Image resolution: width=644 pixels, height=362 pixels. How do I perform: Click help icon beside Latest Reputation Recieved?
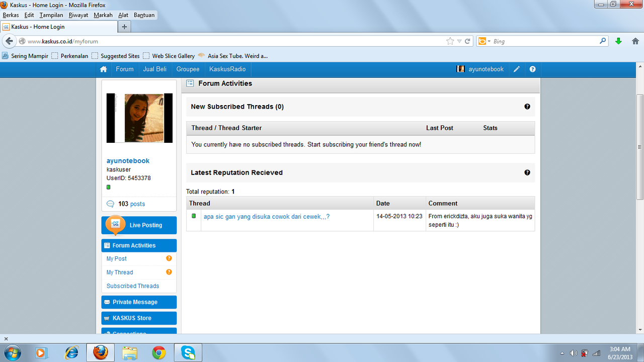527,172
